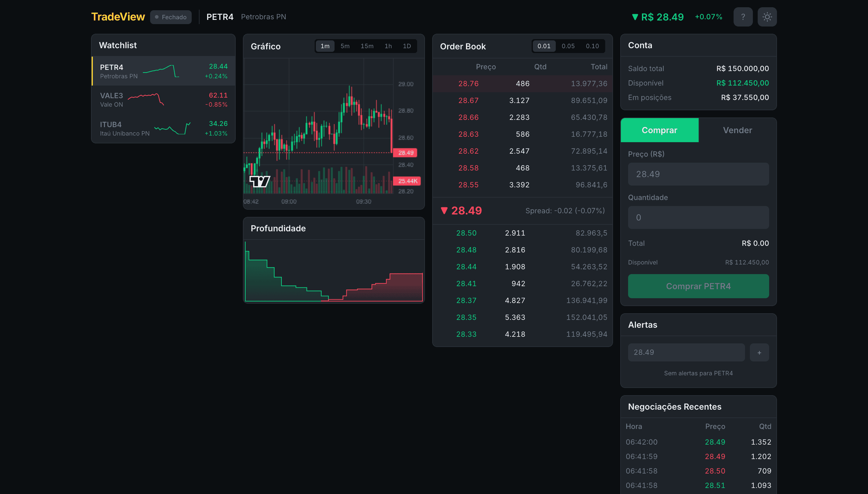This screenshot has height=494, width=868.
Task: Click the TradingView logo on the chart
Action: pos(260,182)
